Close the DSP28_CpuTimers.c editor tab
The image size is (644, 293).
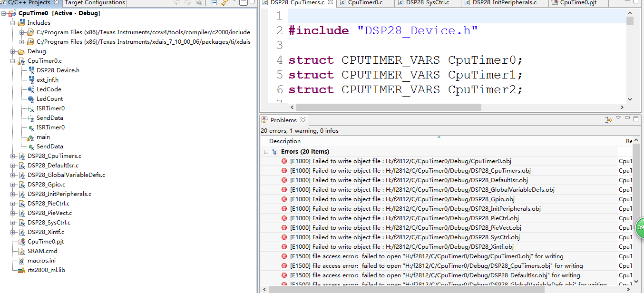tap(330, 3)
